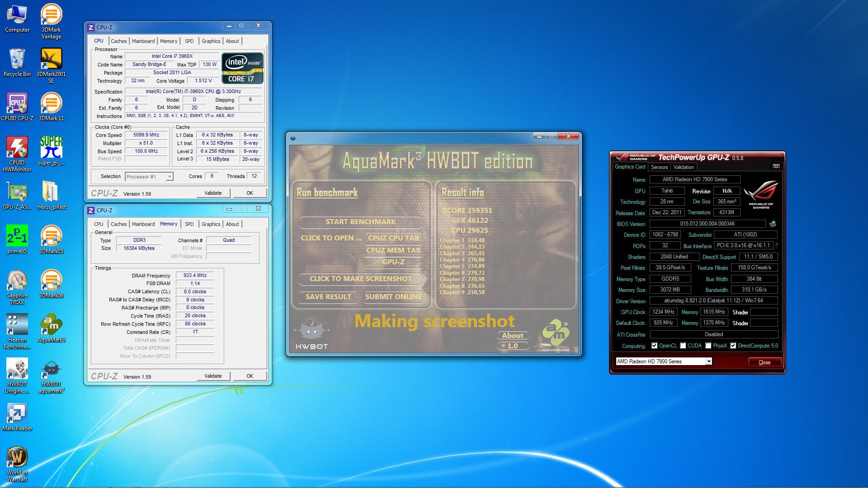The width and height of the screenshot is (868, 488).
Task: Click the SCORE 259351 result text
Action: click(467, 211)
